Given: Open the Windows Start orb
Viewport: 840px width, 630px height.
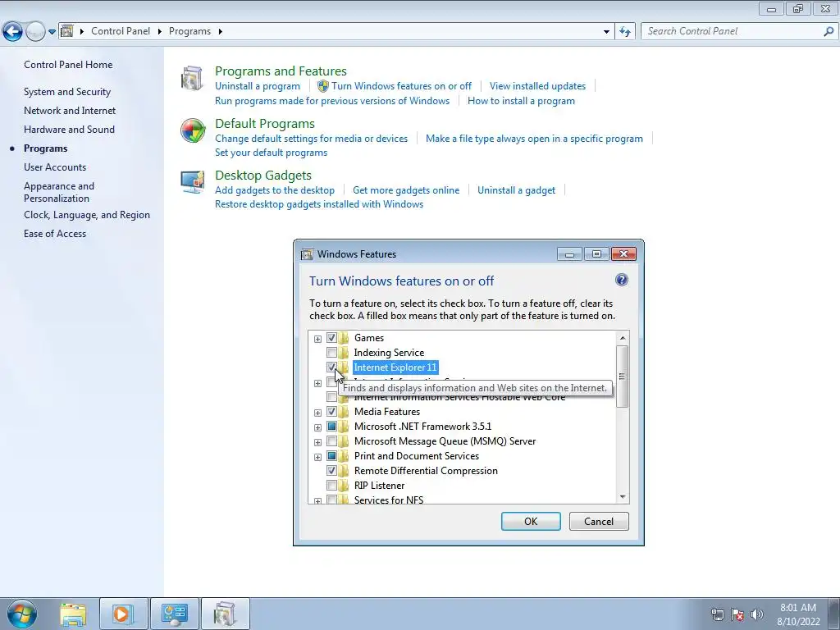Looking at the screenshot, I should coord(21,614).
